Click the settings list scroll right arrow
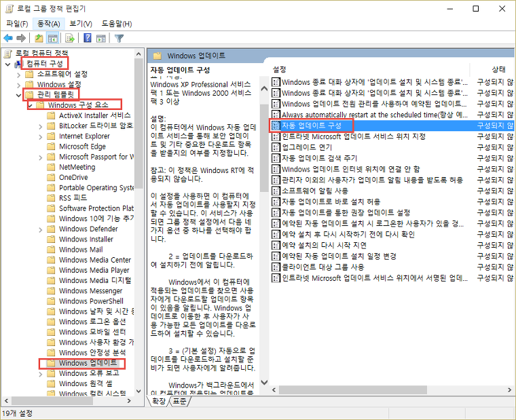516x420 pixels. [509, 389]
